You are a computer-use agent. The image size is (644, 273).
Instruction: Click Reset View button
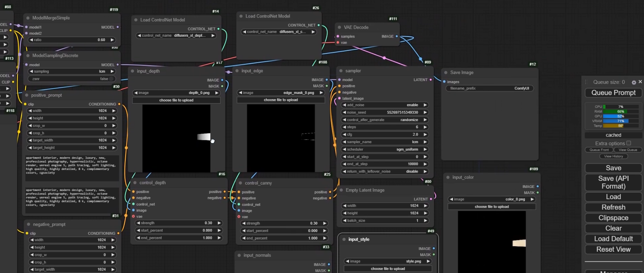(614, 250)
